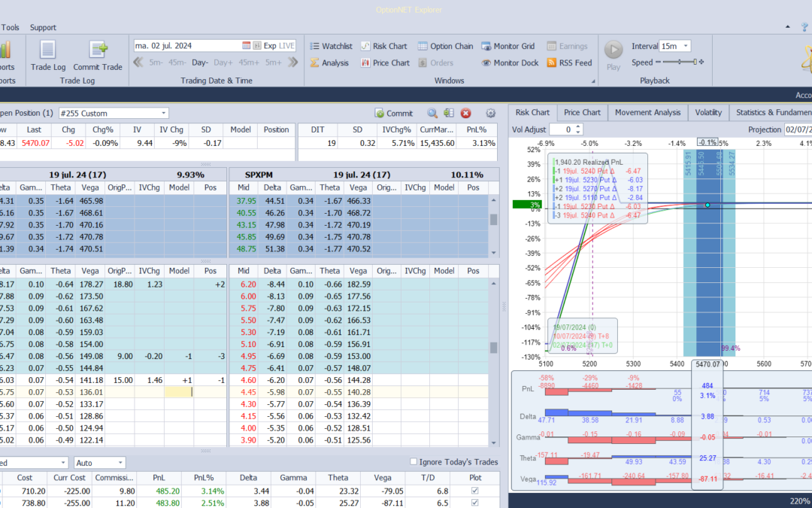Open the Monitor Grid window

click(508, 46)
